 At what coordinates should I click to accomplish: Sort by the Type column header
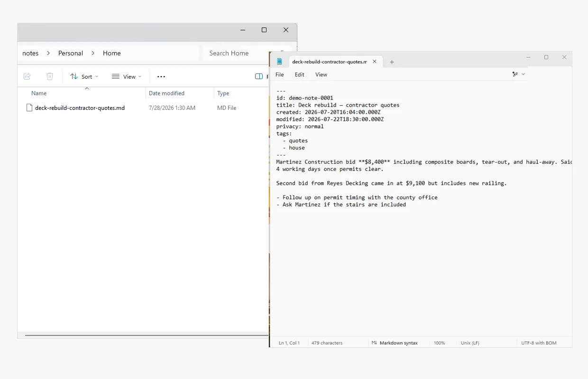tap(223, 93)
